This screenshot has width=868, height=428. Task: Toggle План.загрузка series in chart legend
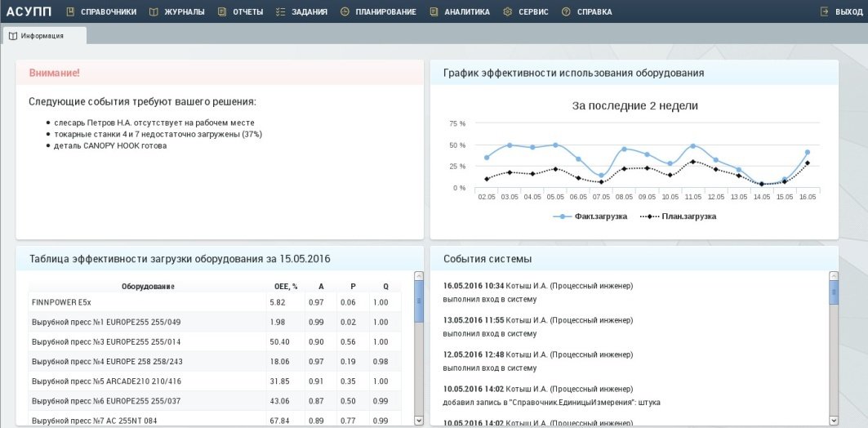pyautogui.click(x=678, y=216)
